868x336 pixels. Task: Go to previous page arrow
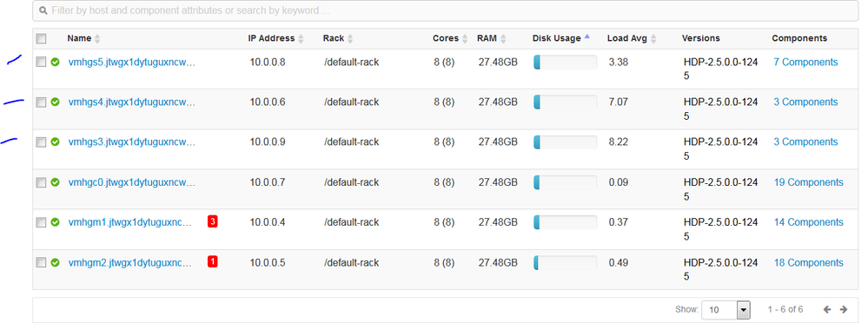827,309
